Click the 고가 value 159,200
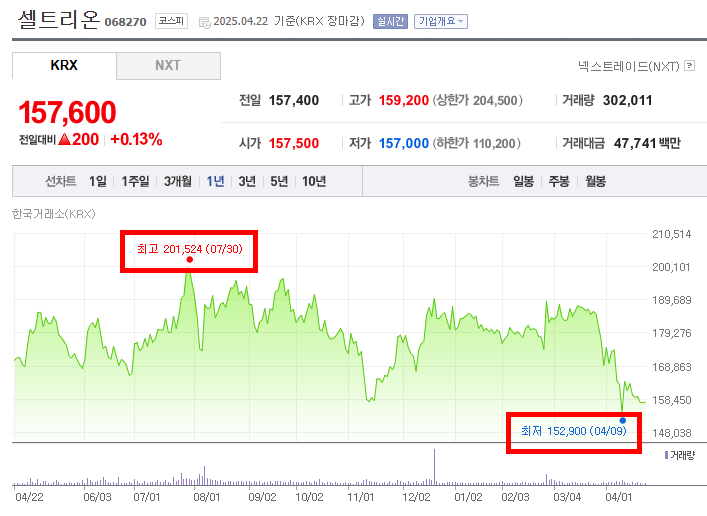707x516 pixels. coord(404,100)
